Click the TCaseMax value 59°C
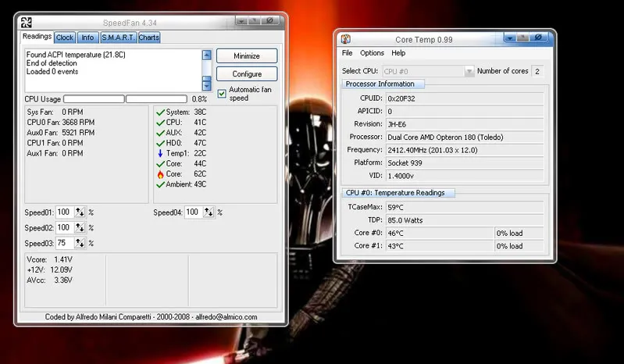The height and width of the screenshot is (364, 624). 465,207
